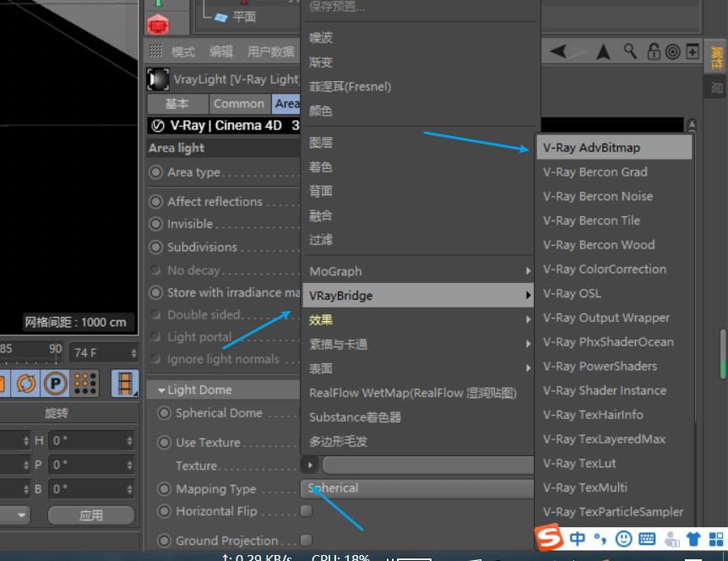Toggle the Invisible animation dot

[x=155, y=224]
